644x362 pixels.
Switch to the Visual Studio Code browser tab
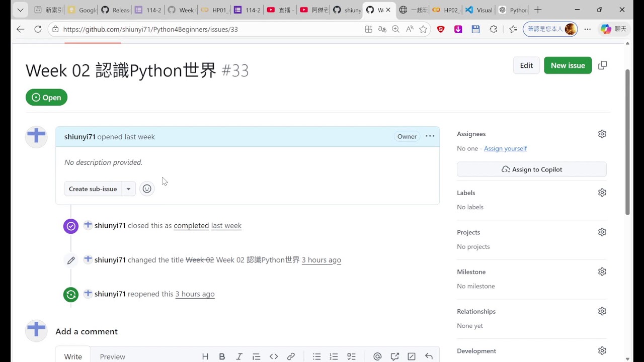[478, 10]
